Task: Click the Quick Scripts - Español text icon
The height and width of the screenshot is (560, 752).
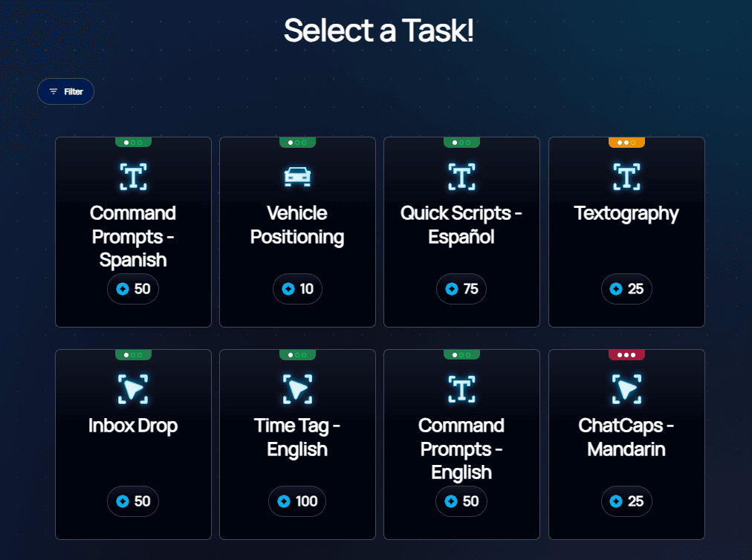Action: coord(461,177)
